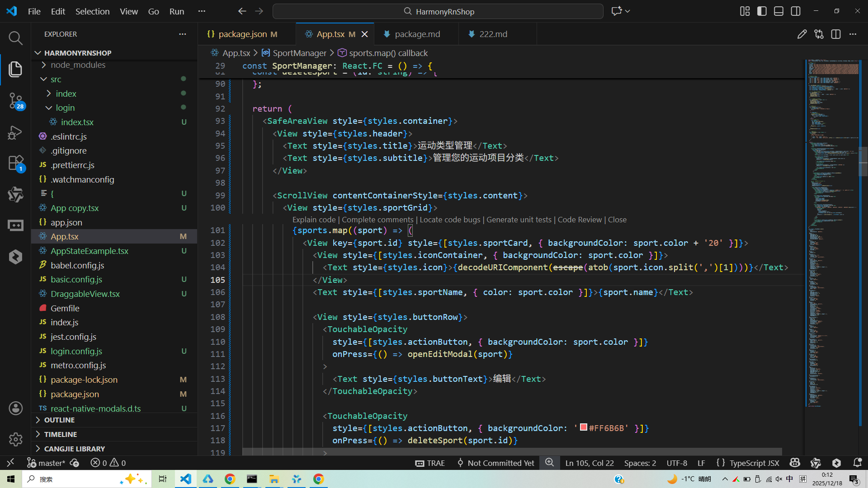The image size is (868, 488).
Task: Click the HarmonyRnShop command search box
Action: tap(438, 11)
